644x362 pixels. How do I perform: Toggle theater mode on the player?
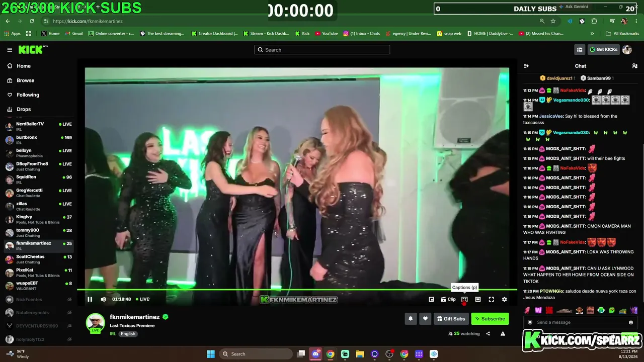coord(478,299)
